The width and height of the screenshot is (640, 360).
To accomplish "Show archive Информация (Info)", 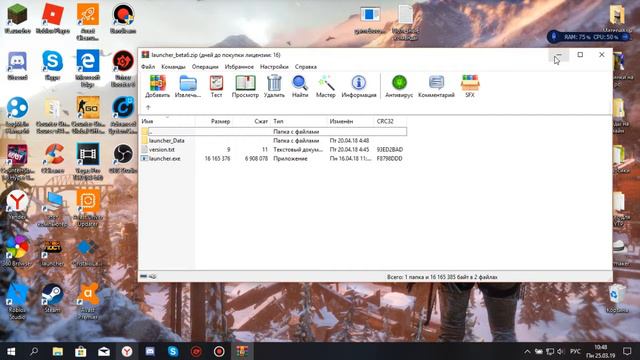I will (x=359, y=86).
